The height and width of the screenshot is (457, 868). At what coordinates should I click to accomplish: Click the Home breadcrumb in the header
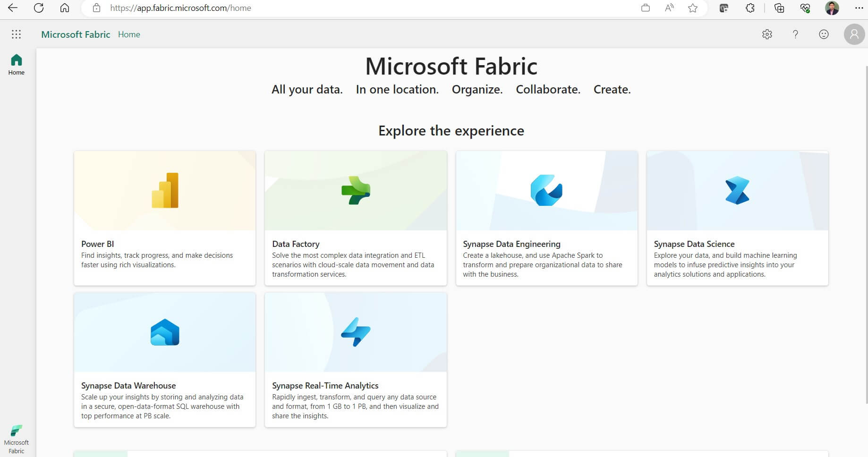coord(129,34)
